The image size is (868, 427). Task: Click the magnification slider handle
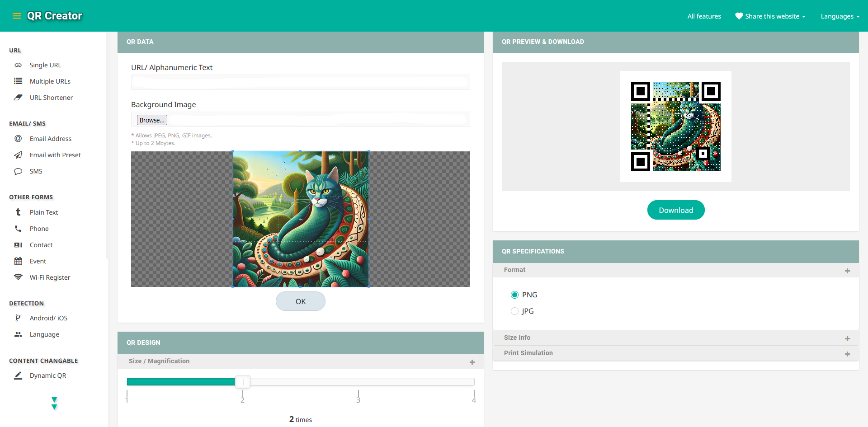coord(243,382)
